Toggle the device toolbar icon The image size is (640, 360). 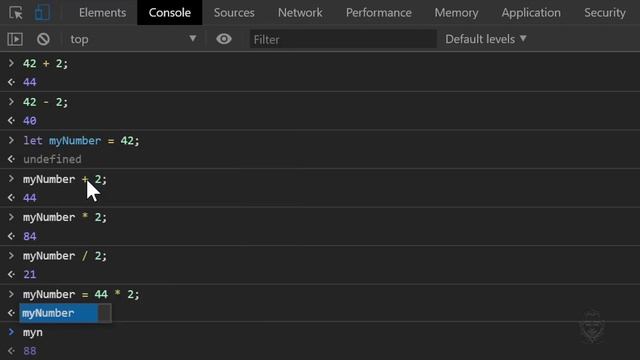click(42, 13)
